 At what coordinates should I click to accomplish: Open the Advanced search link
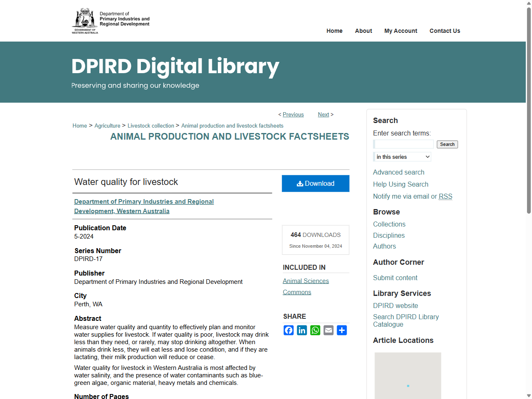(399, 172)
